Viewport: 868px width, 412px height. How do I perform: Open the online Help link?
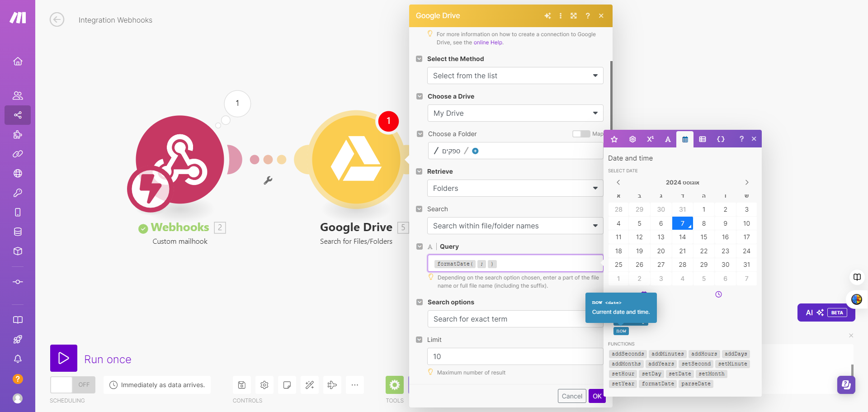(488, 43)
